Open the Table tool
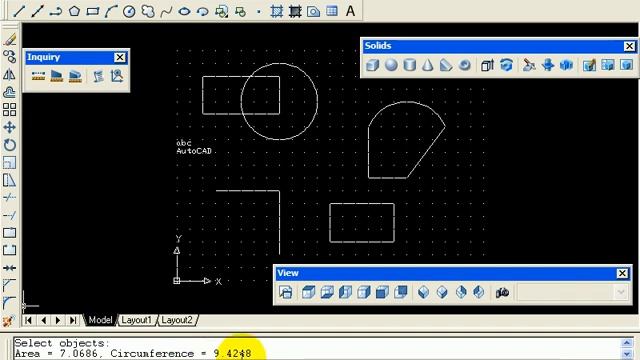Image resolution: width=640 pixels, height=360 pixels. tap(332, 11)
